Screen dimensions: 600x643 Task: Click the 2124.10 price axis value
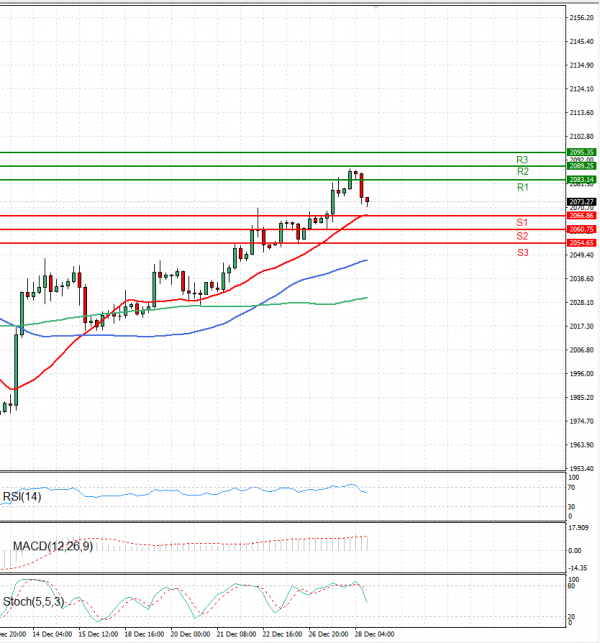[x=582, y=89]
